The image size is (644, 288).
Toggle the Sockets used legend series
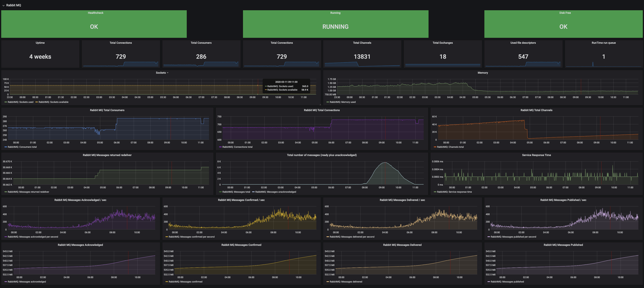(20, 102)
